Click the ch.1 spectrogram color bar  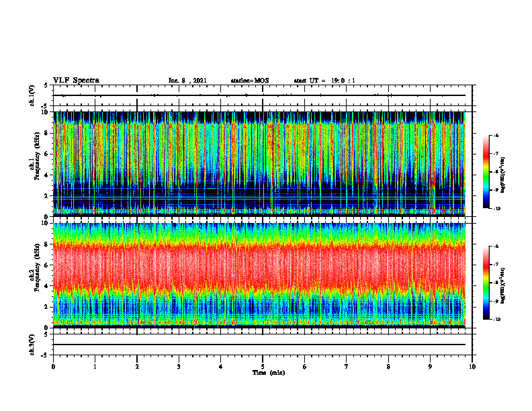(486, 172)
